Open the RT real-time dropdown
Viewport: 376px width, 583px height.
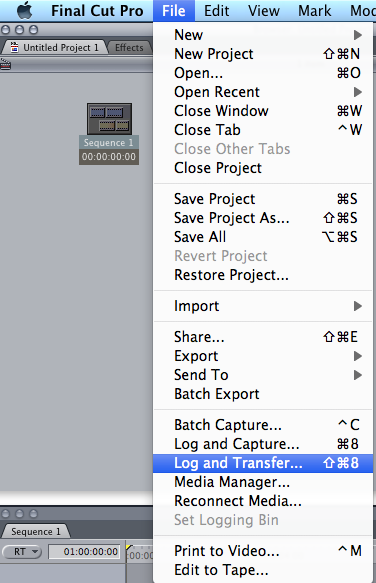coord(22,551)
